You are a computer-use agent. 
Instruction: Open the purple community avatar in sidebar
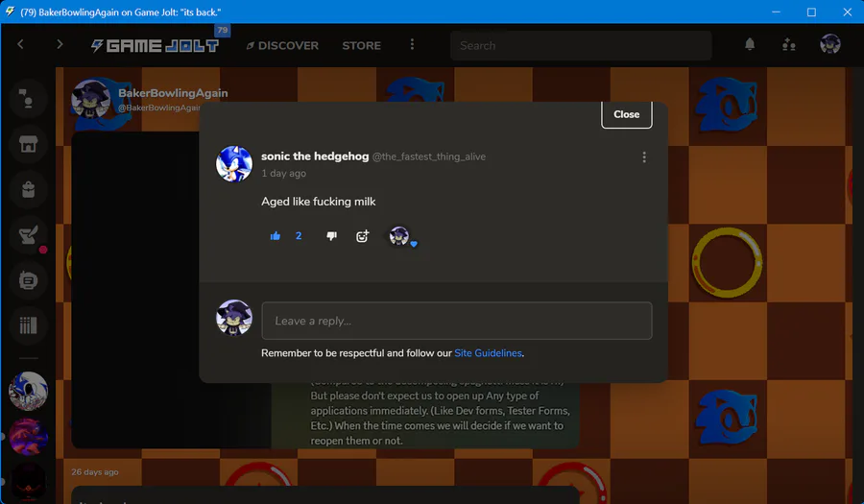coord(28,437)
